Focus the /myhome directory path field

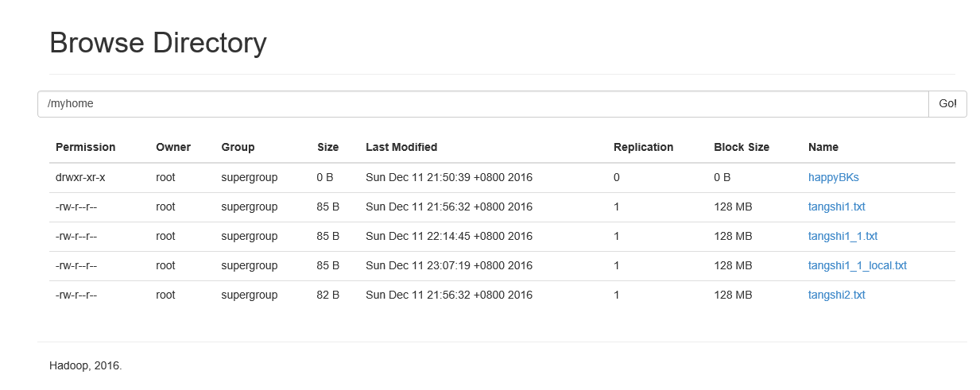pyautogui.click(x=483, y=104)
